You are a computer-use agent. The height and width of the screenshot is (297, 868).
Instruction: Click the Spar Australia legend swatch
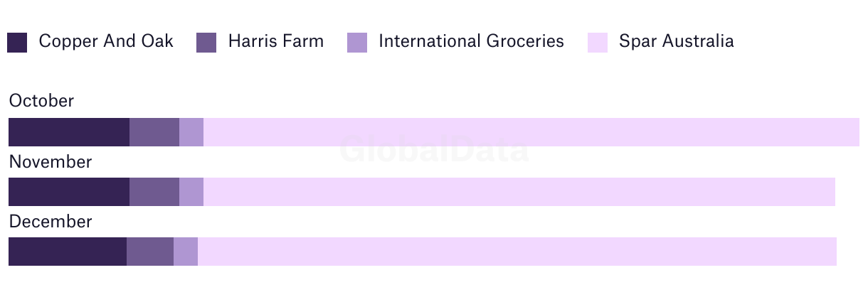pos(598,43)
